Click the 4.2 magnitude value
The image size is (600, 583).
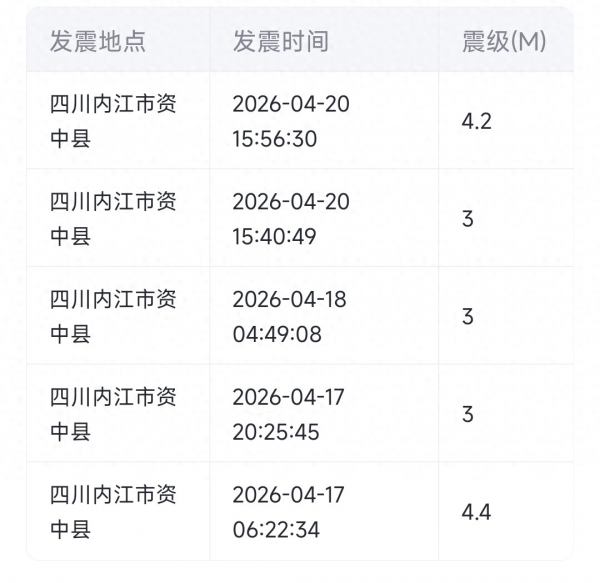(477, 121)
